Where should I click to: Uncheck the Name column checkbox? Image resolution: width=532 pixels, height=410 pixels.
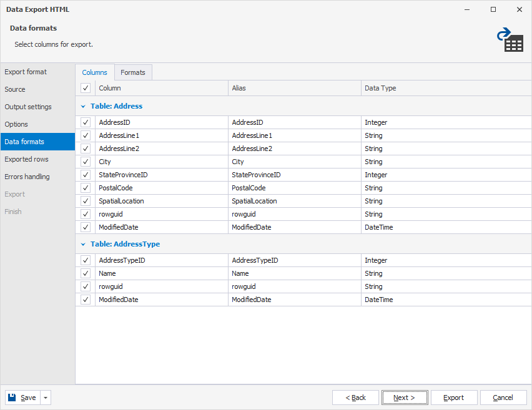86,273
